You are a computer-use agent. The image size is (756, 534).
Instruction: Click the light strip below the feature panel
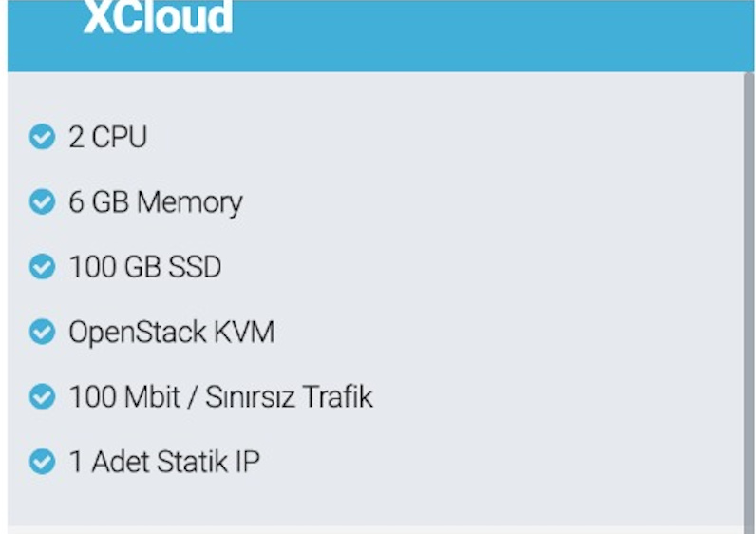376,530
